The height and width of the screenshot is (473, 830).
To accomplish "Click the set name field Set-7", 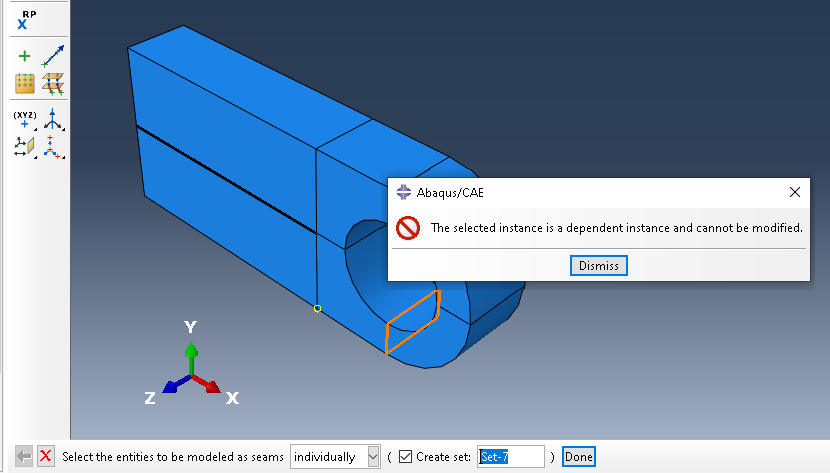I will pos(510,457).
